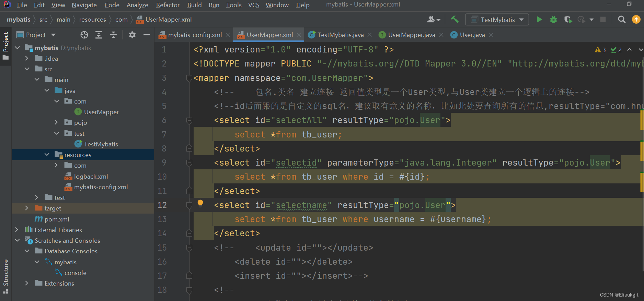
Task: Select UserMapper interface in project tree
Action: point(101,112)
